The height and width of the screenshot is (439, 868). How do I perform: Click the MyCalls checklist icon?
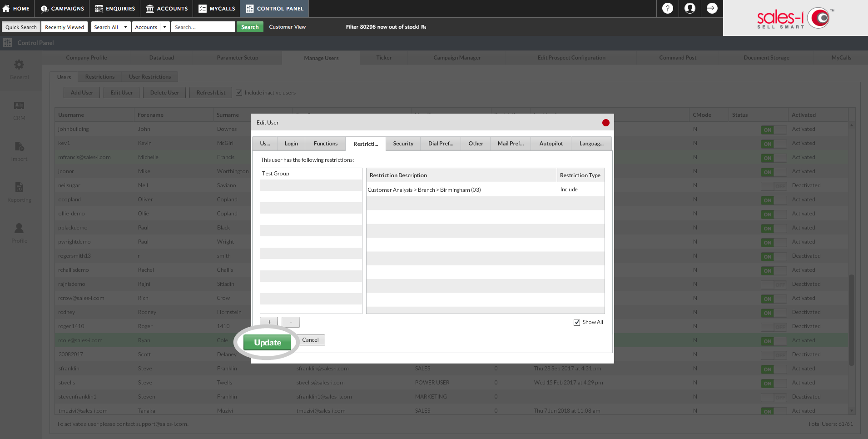pyautogui.click(x=203, y=9)
